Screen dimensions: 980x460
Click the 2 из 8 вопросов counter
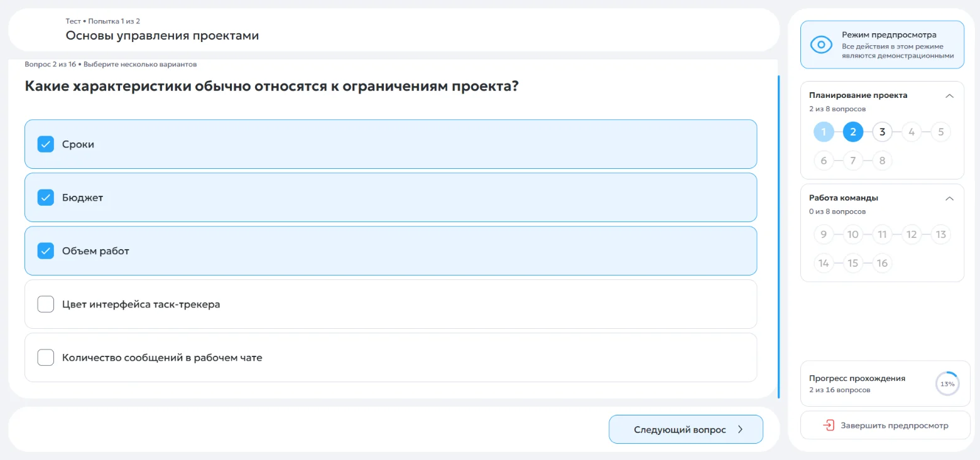point(837,109)
